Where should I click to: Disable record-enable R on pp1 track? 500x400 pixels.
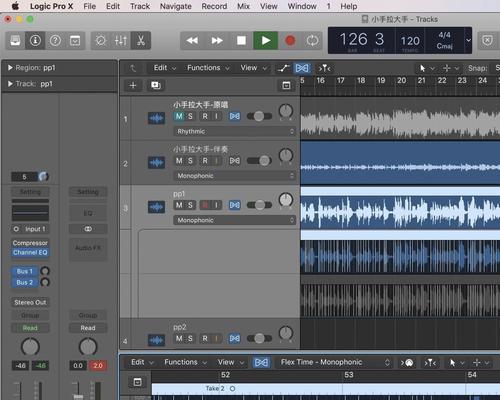tap(205, 205)
